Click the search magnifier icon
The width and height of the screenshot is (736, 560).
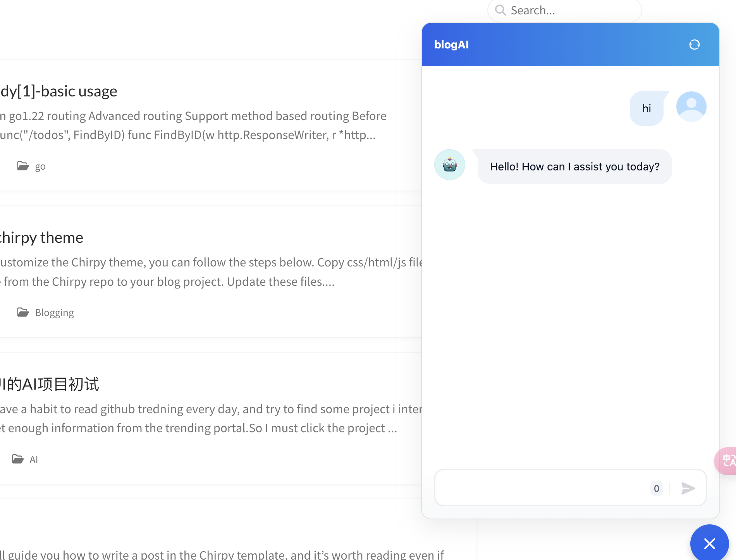pos(500,10)
